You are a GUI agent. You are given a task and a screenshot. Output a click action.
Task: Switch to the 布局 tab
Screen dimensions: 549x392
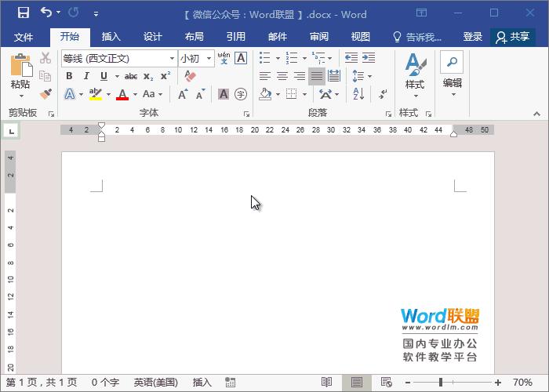pos(195,37)
